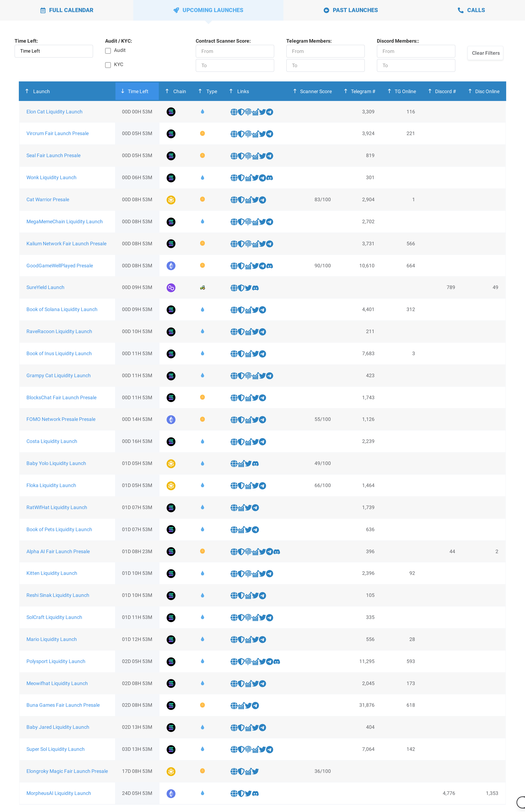Open MorpheusAI Discord icon

pyautogui.click(x=255, y=794)
